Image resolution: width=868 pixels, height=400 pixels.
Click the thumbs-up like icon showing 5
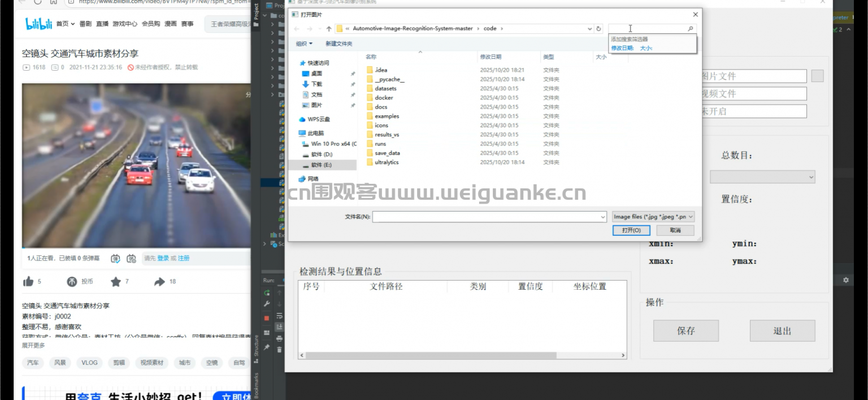pos(29,281)
